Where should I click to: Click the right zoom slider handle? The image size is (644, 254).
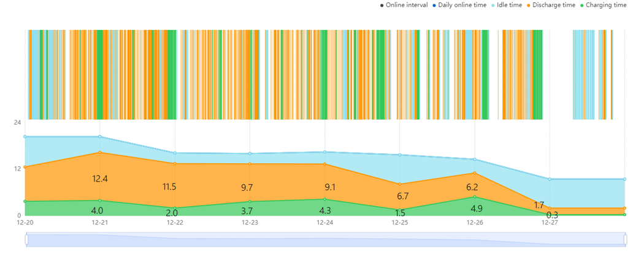click(x=626, y=240)
